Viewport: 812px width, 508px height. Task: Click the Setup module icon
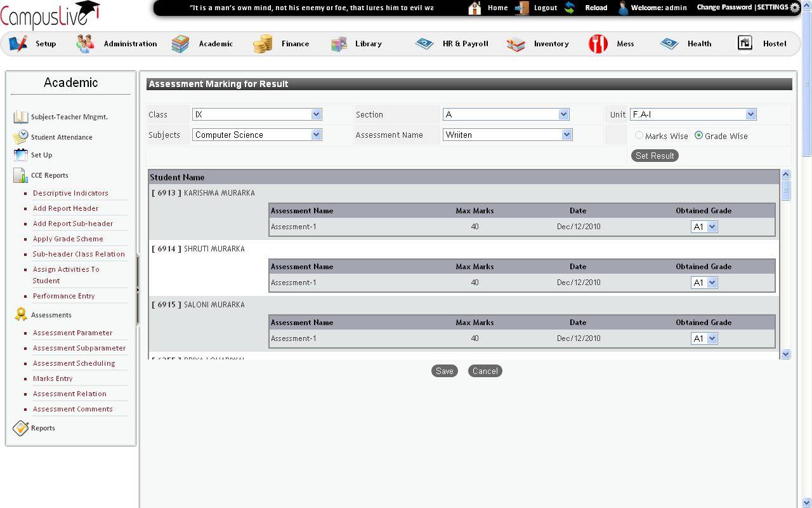coord(18,43)
